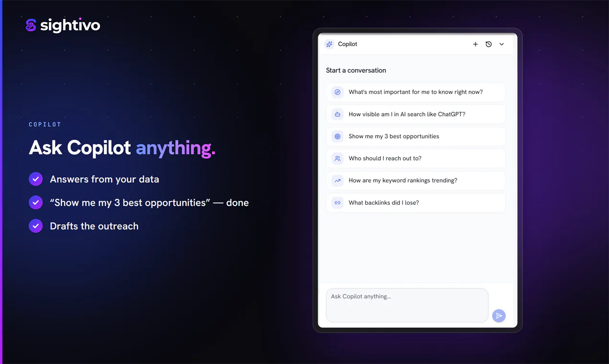The width and height of the screenshot is (609, 364).
Task: Send message with paper plane button
Action: [499, 316]
